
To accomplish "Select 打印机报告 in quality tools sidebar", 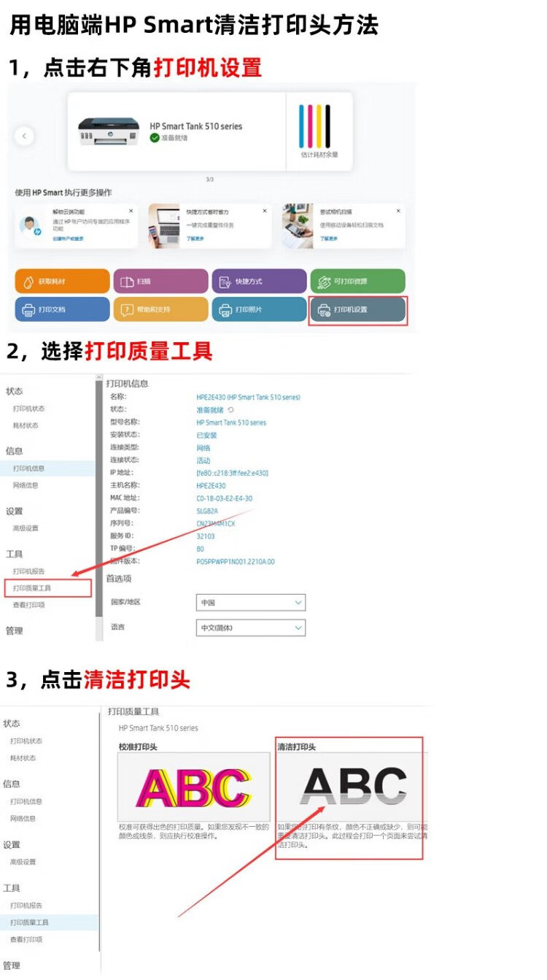I will (26, 906).
